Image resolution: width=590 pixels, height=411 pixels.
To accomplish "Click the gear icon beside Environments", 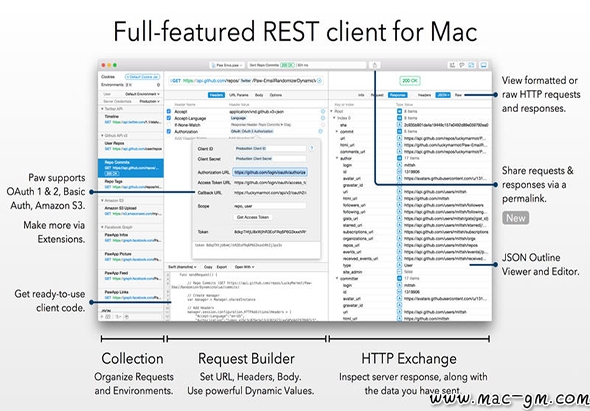I will tap(158, 85).
